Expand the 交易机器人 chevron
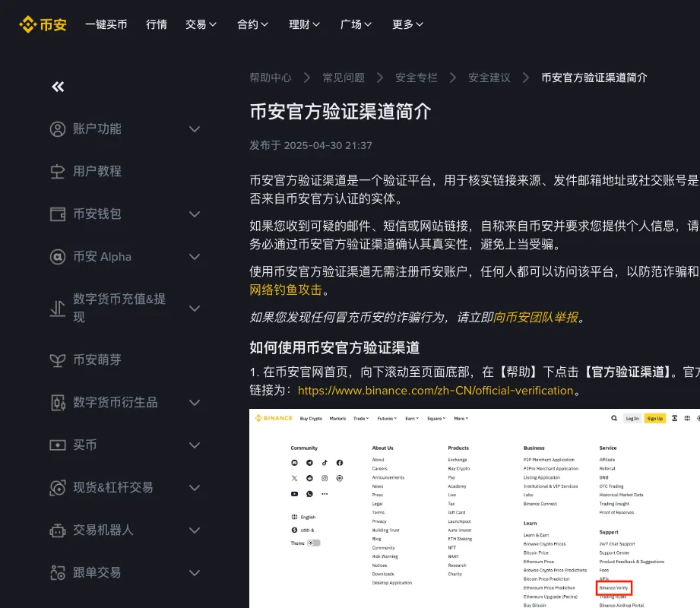700x608 pixels. pos(195,530)
